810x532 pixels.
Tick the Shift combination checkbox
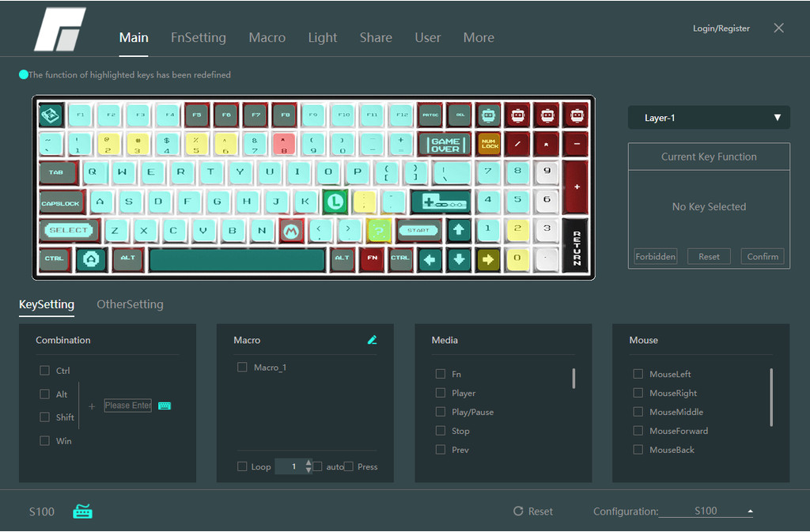point(45,417)
